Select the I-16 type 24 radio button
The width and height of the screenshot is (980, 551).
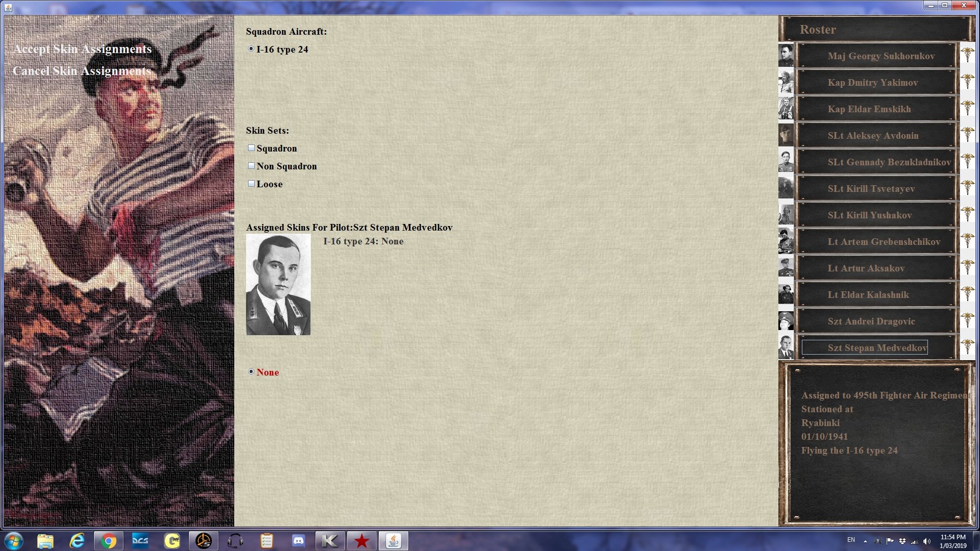point(251,49)
